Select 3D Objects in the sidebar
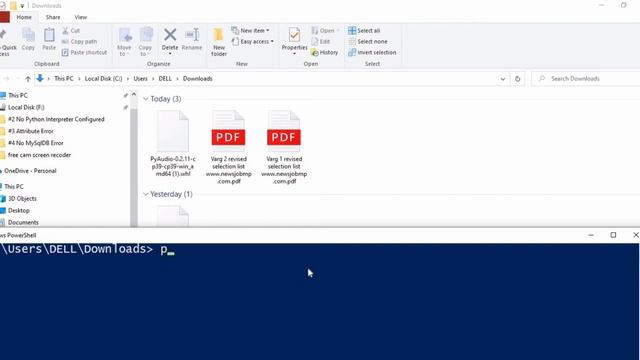The height and width of the screenshot is (360, 640). coord(22,199)
